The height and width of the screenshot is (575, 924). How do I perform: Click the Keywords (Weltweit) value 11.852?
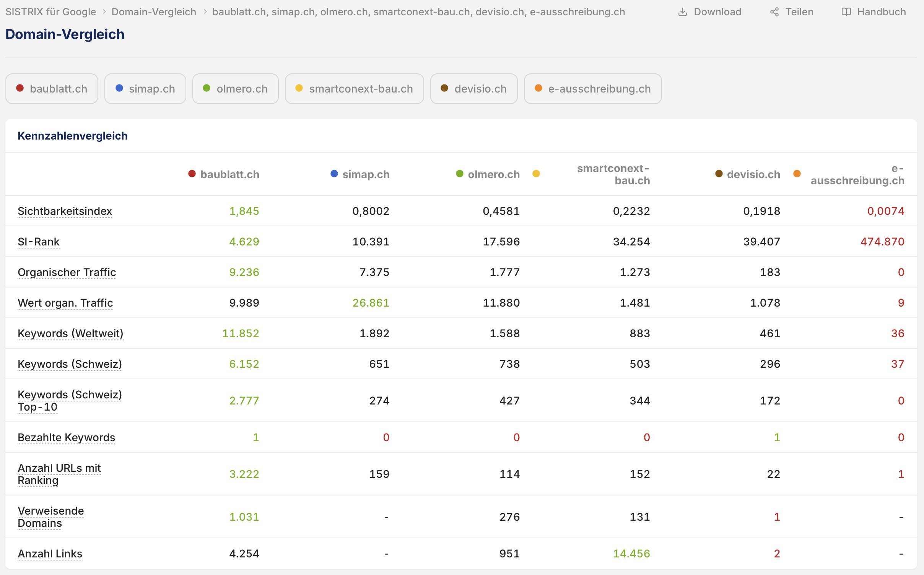241,333
